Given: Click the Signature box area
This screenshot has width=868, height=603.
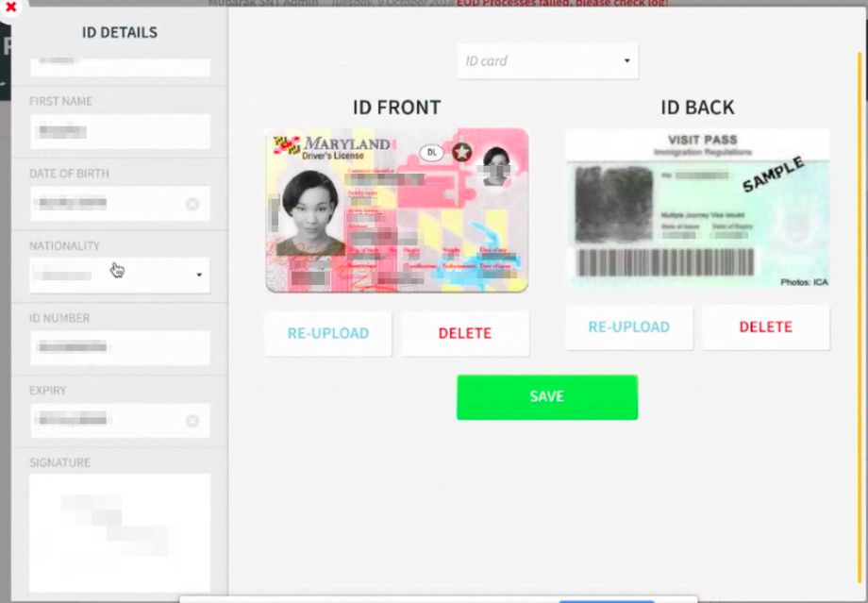Looking at the screenshot, I should point(120,533).
